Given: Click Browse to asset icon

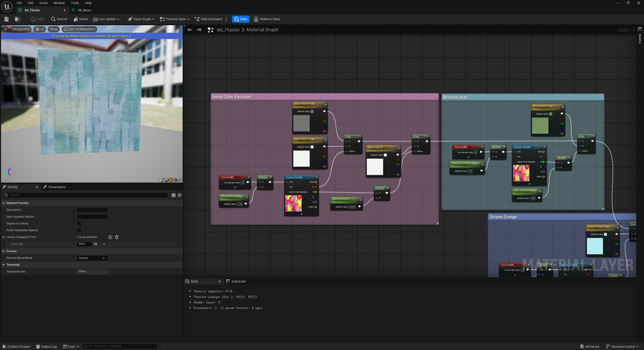Looking at the screenshot, I should point(17,19).
